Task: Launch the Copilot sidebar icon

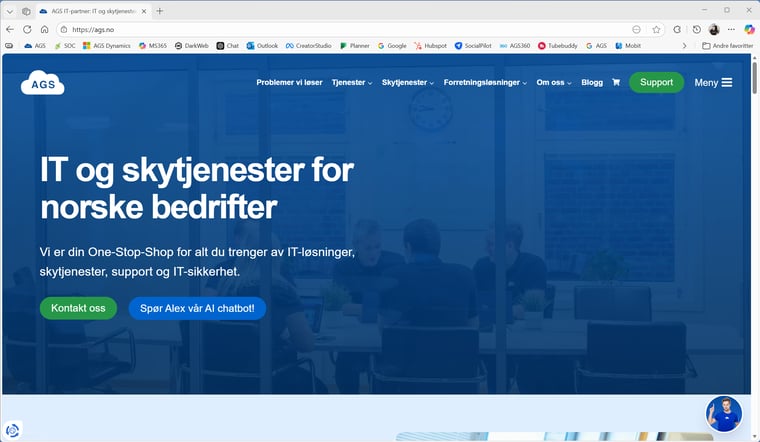Action: pyautogui.click(x=749, y=30)
